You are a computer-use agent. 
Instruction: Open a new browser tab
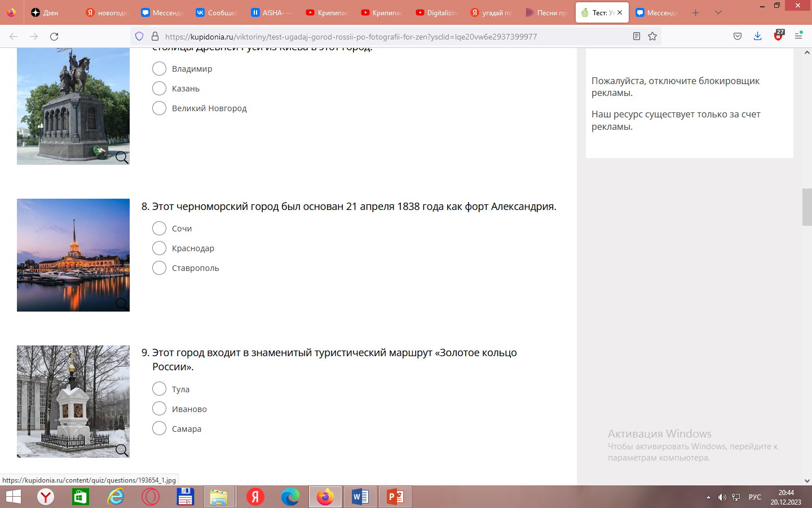pyautogui.click(x=696, y=12)
